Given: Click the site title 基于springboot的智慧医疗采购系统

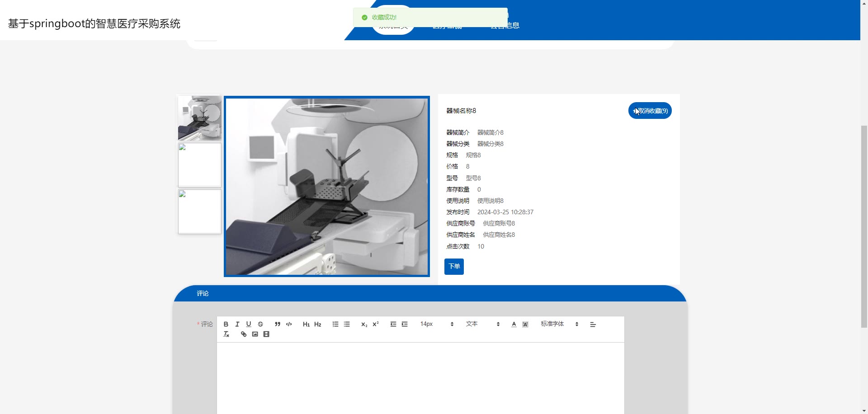Looking at the screenshot, I should point(94,24).
